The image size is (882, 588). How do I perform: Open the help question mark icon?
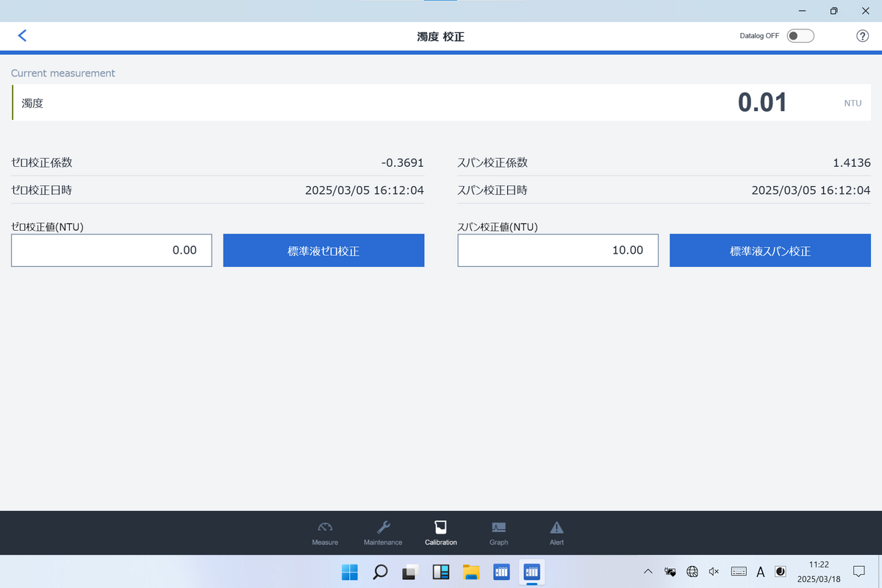pos(863,36)
